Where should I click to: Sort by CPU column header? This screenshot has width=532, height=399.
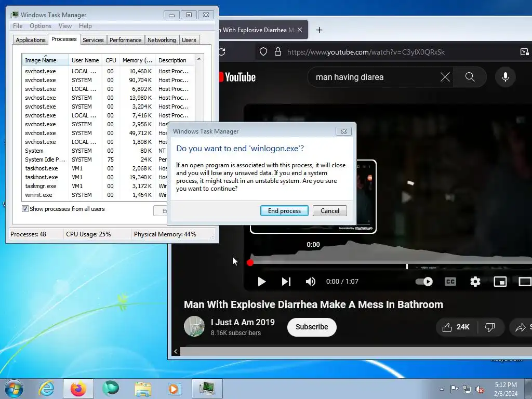click(x=111, y=60)
